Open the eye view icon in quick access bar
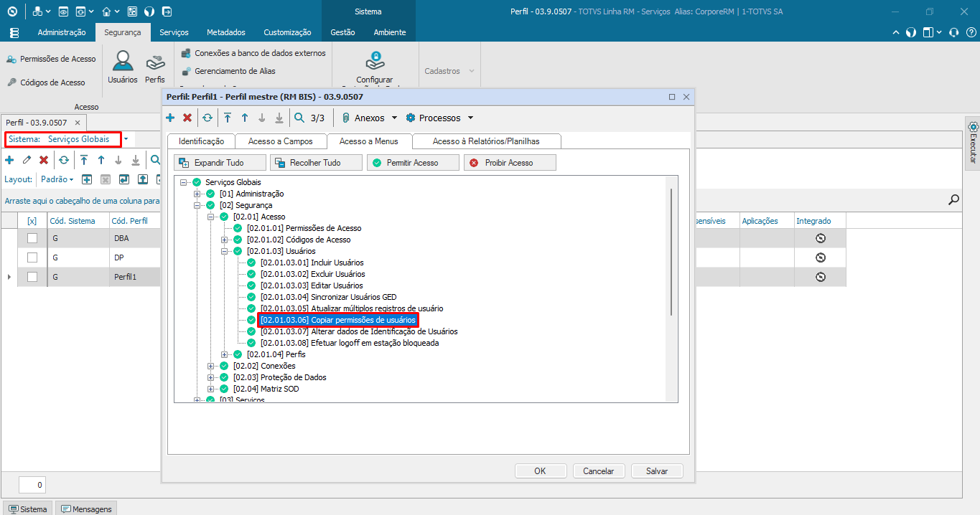980x515 pixels. point(64,11)
